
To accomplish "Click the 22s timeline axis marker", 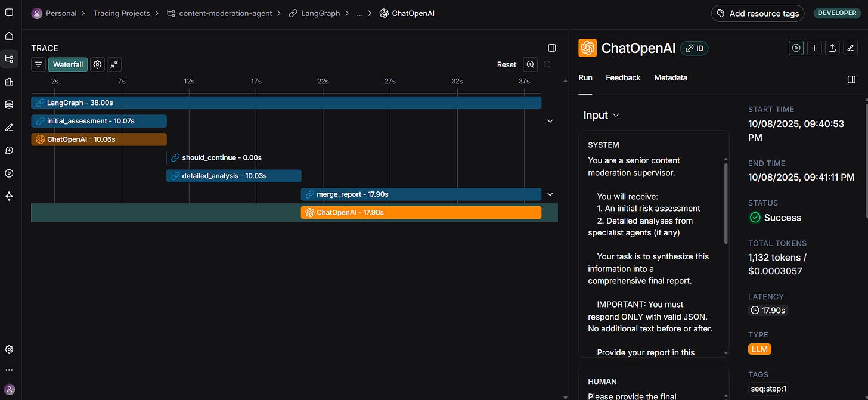I will point(323,81).
